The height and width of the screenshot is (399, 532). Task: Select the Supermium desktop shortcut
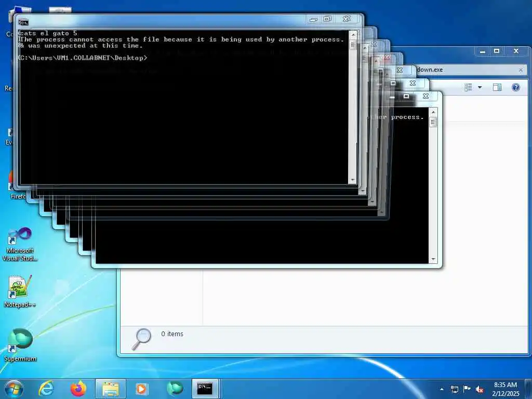click(x=20, y=345)
